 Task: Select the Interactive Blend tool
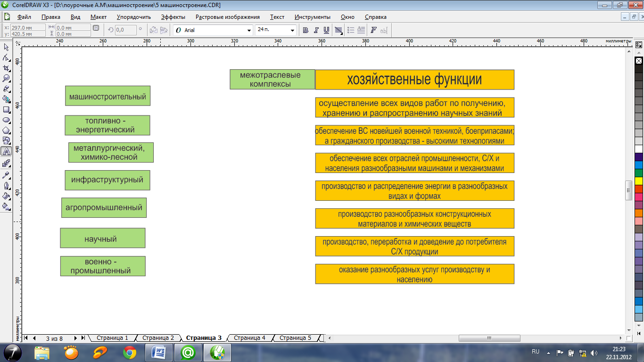click(x=7, y=163)
